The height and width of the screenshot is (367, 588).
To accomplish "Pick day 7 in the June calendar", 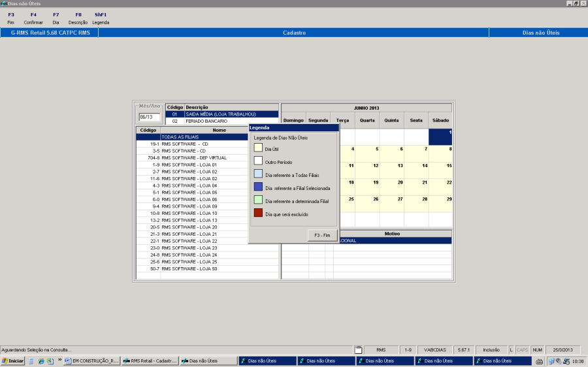I will (416, 153).
